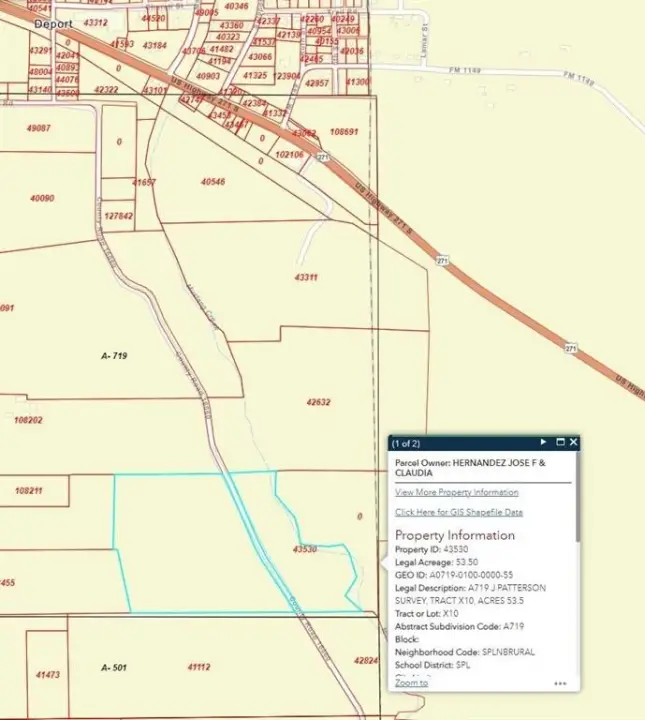Viewport: 645px width, 720px height.
Task: Show next feature in popup
Action: point(543,442)
